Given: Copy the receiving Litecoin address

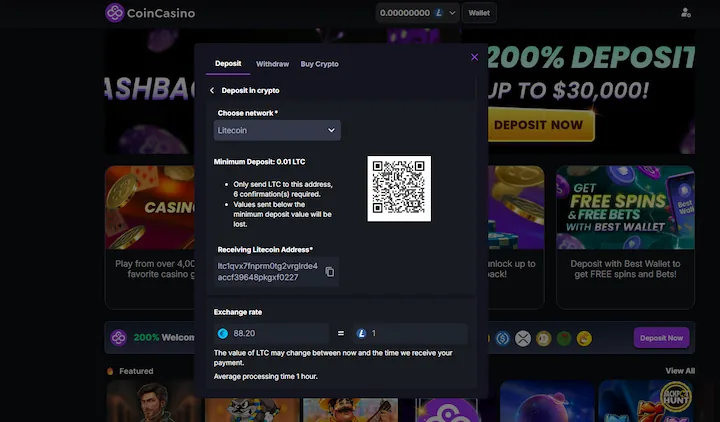Looking at the screenshot, I should point(330,271).
